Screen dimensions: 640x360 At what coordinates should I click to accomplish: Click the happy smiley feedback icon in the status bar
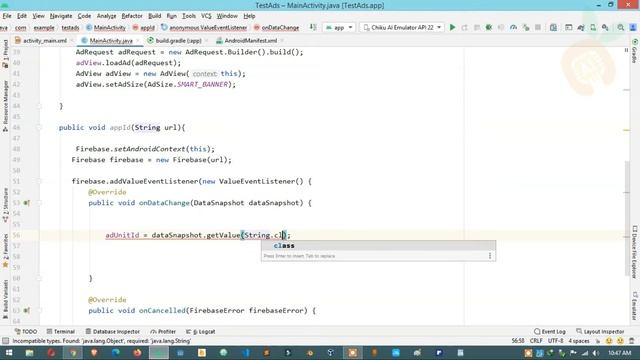[609, 341]
